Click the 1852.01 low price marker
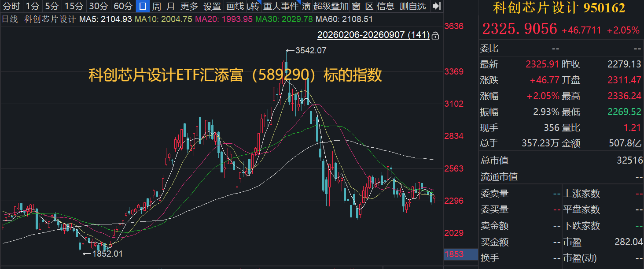This screenshot has height=269, width=644. point(107,254)
